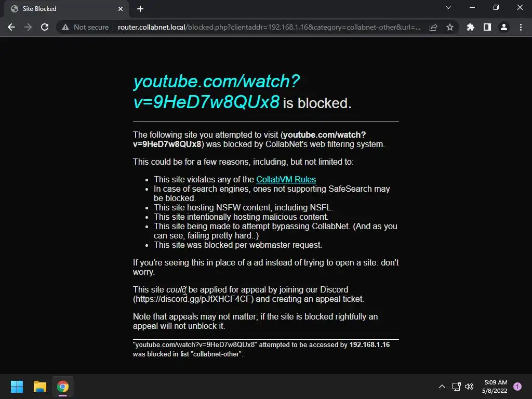Open Chrome's three-dot menu
532x399 pixels.
click(x=521, y=27)
